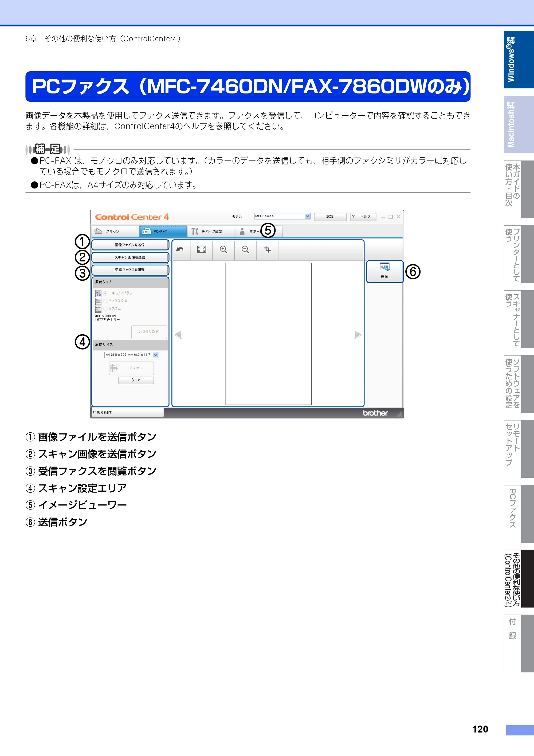The image size is (534, 756).
Task: Switch to the PC-FAX tab
Action: pyautogui.click(x=163, y=231)
